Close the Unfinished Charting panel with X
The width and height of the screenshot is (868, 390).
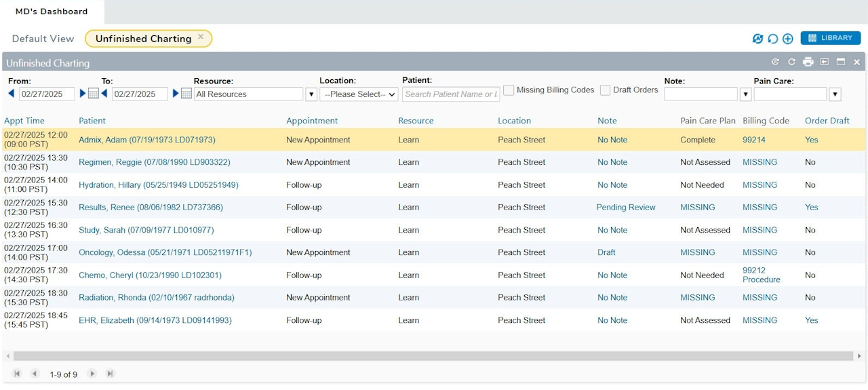[856, 62]
